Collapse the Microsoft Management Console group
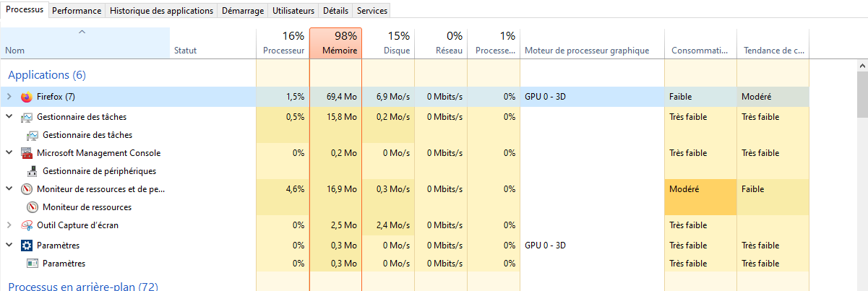868x291 pixels. click(9, 153)
